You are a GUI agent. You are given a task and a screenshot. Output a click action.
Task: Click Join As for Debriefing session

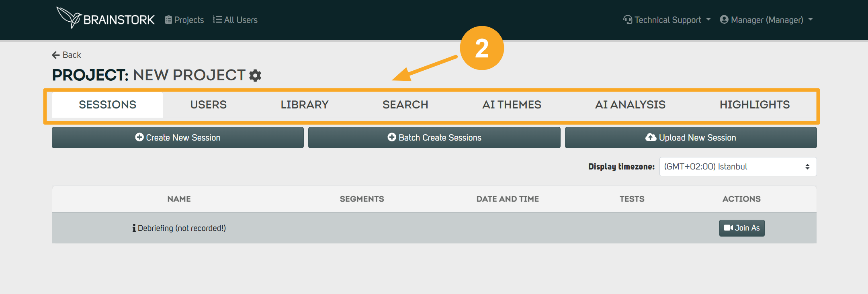coord(742,228)
